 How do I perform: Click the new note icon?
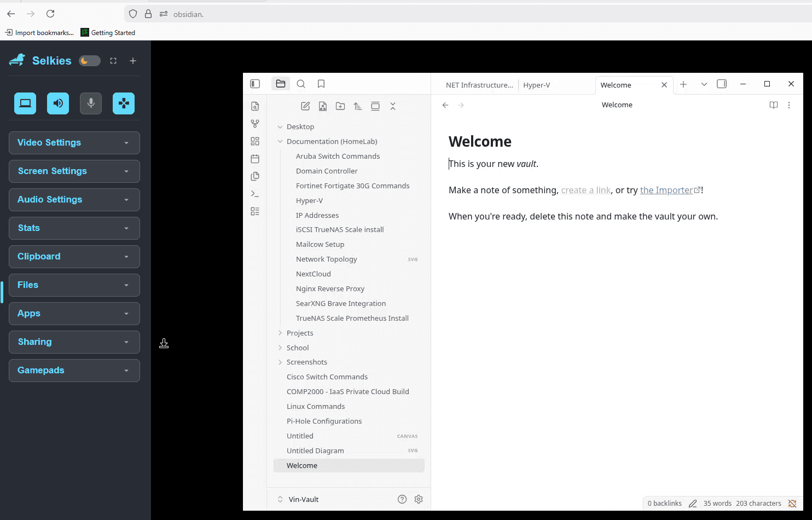pyautogui.click(x=305, y=106)
